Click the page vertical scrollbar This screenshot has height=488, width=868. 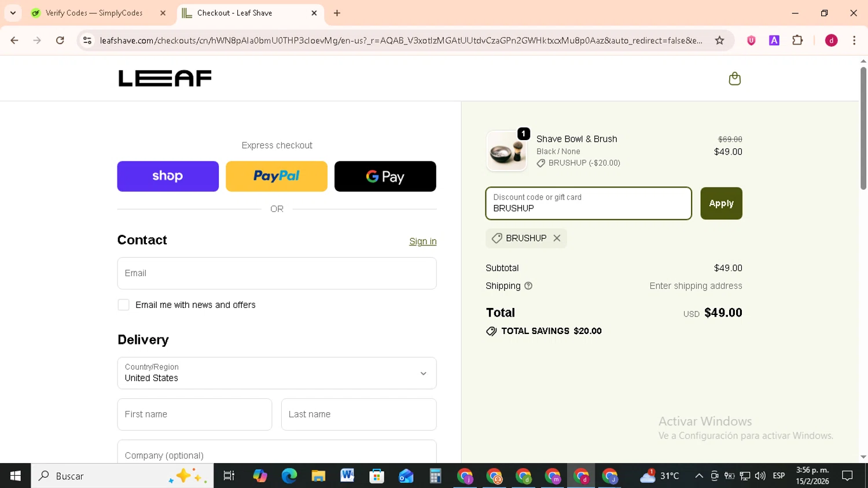[x=863, y=127]
